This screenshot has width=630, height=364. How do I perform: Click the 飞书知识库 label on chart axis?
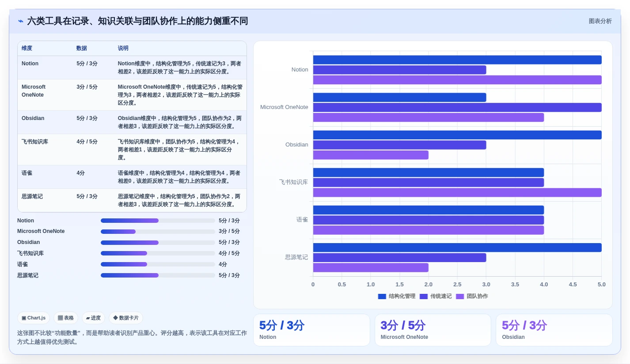(x=294, y=182)
